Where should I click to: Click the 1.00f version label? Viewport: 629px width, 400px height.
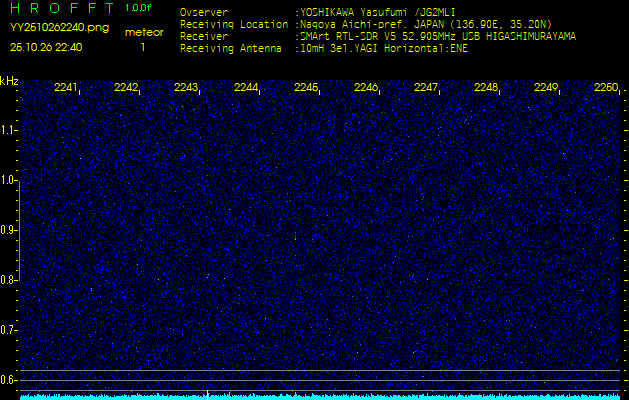(139, 8)
